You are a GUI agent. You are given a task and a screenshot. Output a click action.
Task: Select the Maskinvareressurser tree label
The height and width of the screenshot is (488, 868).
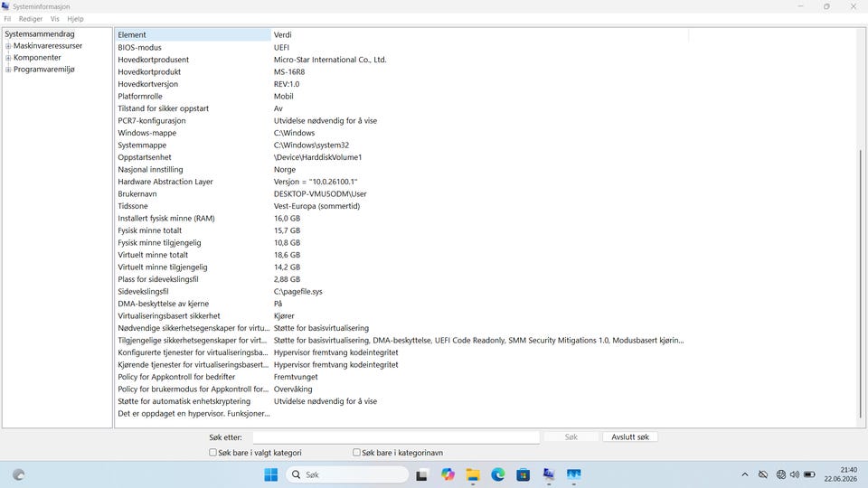48,46
